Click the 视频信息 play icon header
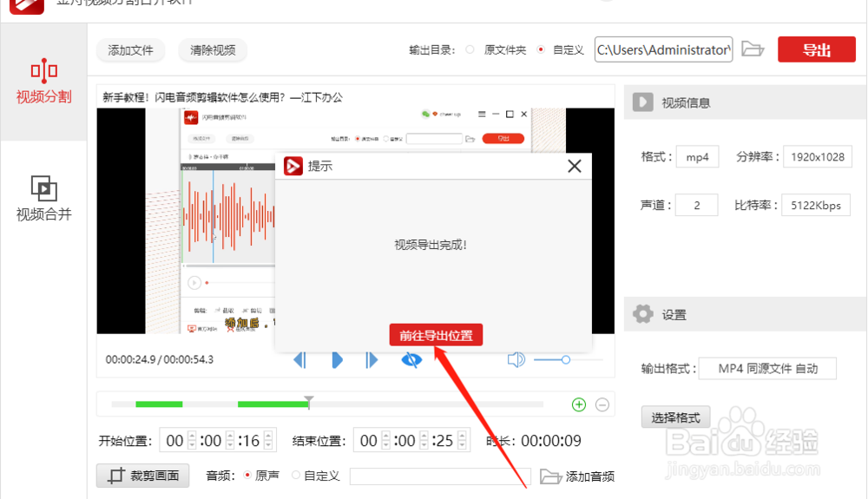This screenshot has width=868, height=499. coord(642,102)
